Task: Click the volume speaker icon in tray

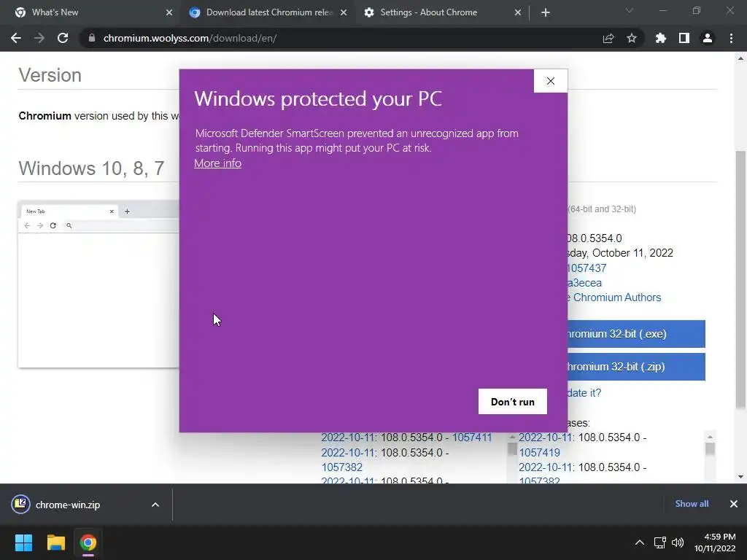Action: point(678,542)
